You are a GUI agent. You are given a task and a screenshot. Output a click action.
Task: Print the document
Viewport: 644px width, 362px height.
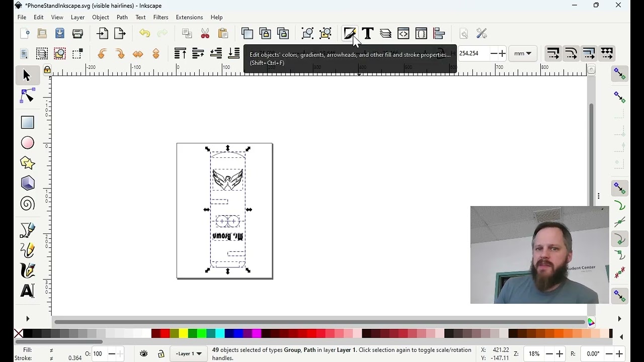coord(78,34)
